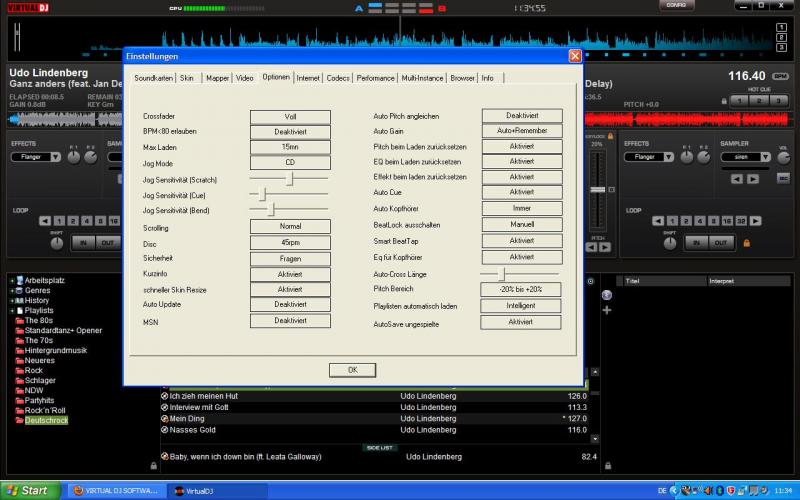Image resolution: width=800 pixels, height=500 pixels.
Task: Toggle Auto Pitch angleichen option
Action: (522, 116)
